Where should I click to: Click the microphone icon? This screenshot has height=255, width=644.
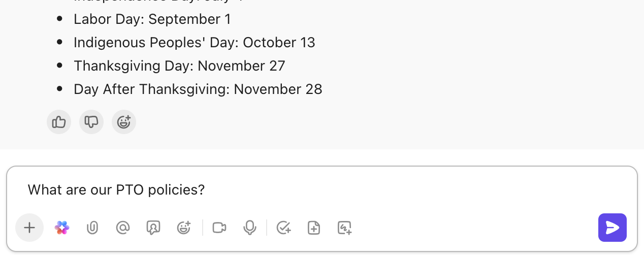[x=249, y=228]
